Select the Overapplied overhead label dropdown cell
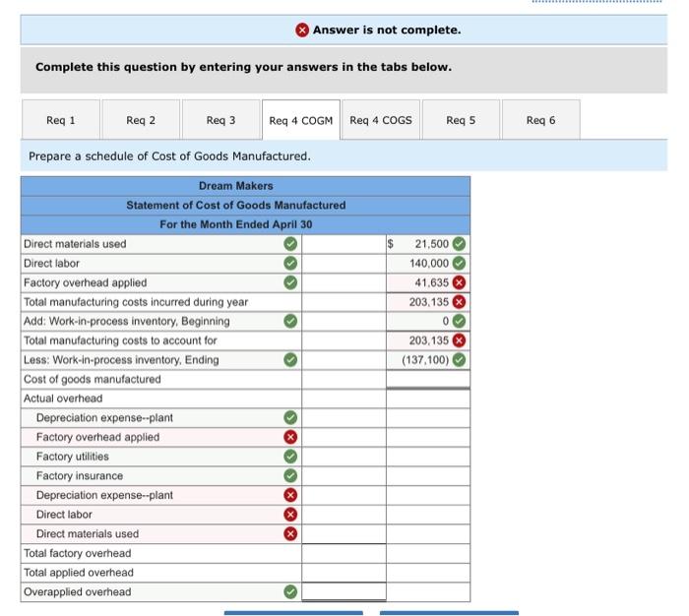The image size is (689, 616). click(x=161, y=591)
